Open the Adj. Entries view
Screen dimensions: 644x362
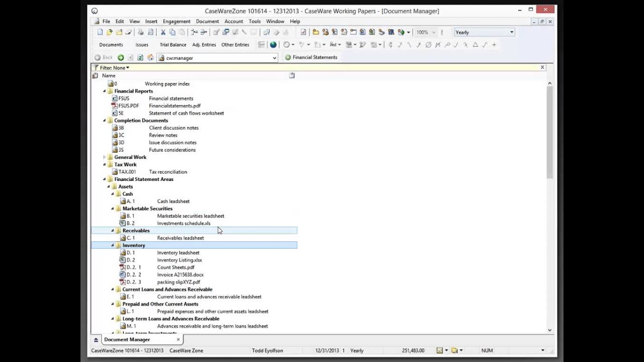tap(204, 45)
